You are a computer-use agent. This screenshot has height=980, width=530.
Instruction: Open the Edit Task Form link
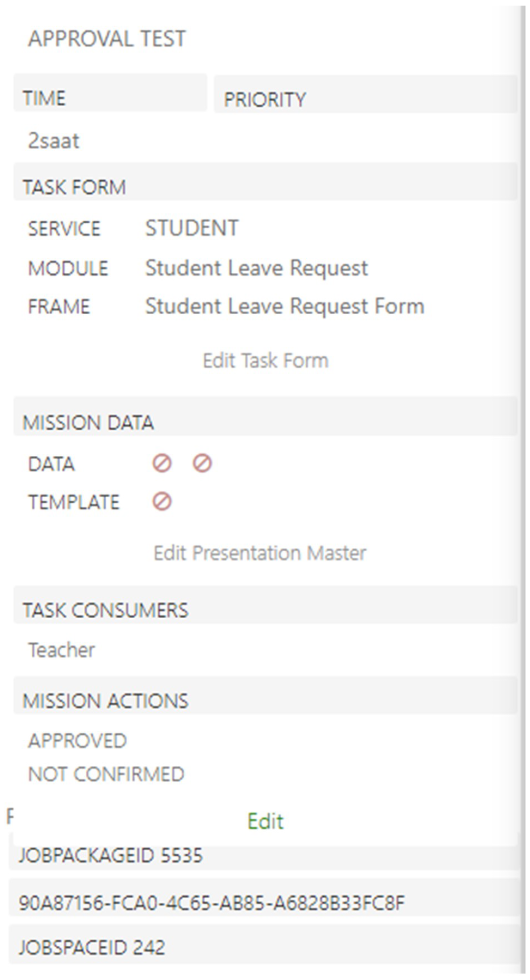tap(265, 361)
